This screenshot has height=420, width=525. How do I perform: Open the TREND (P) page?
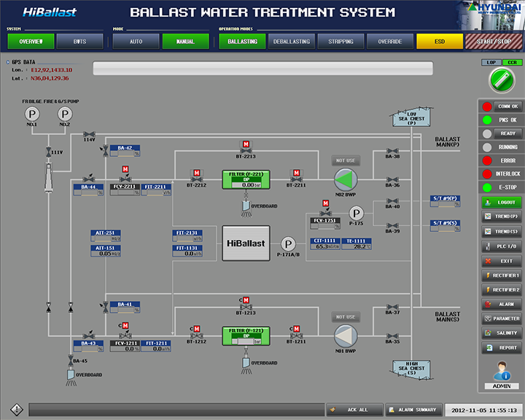(502, 217)
